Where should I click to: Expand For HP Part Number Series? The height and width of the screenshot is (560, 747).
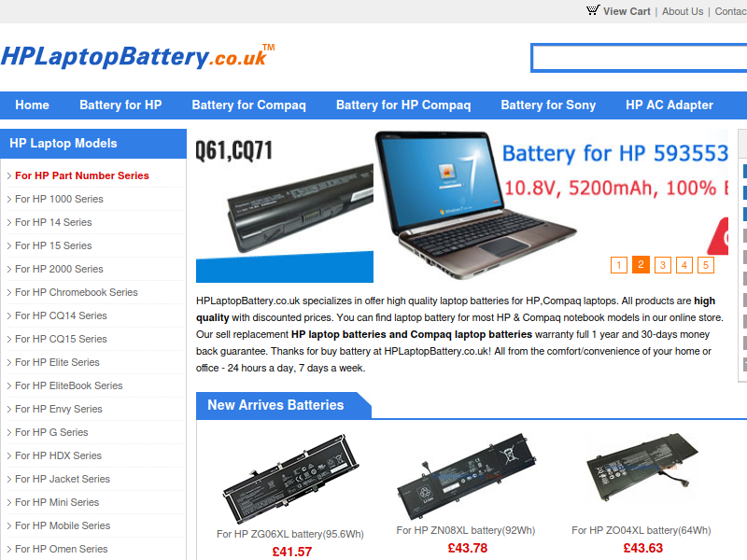[82, 175]
